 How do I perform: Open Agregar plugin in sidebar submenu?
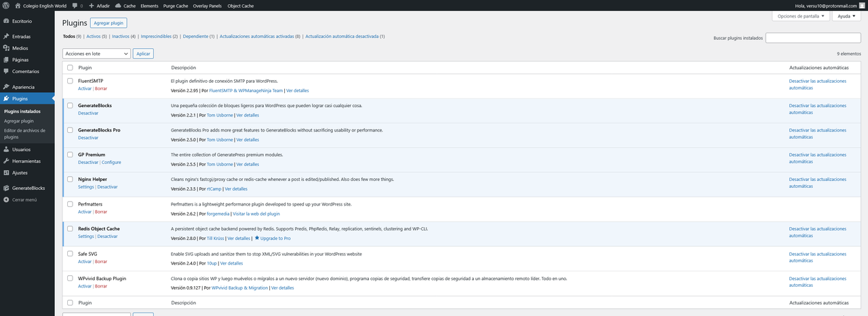(x=19, y=121)
